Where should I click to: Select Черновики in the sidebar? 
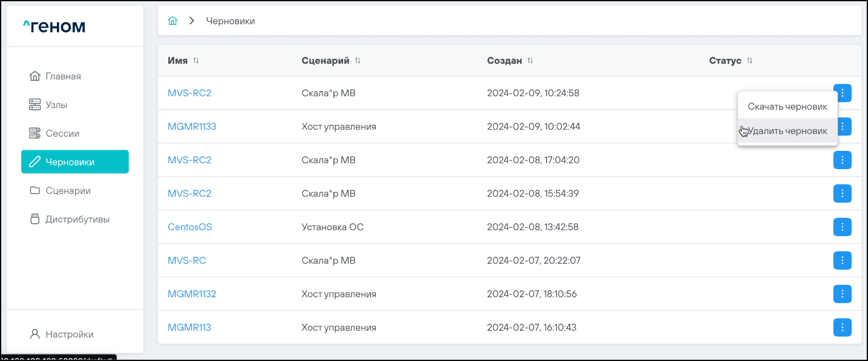tap(75, 162)
